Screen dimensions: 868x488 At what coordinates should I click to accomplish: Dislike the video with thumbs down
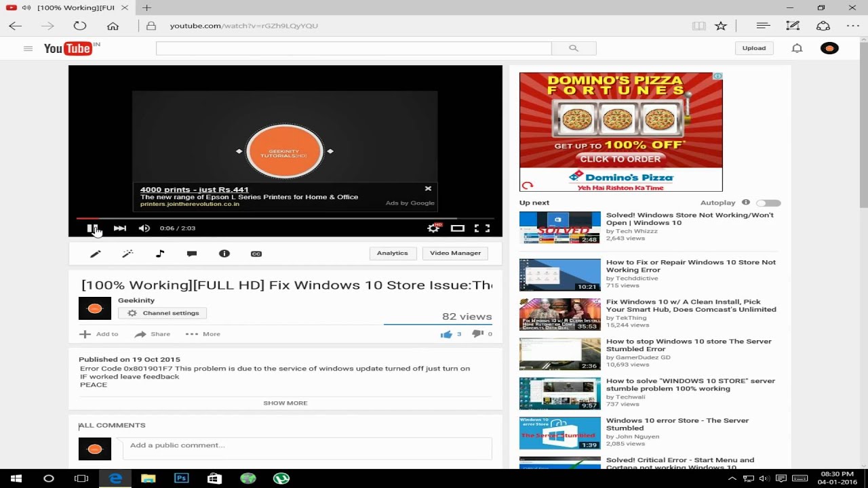[478, 334]
